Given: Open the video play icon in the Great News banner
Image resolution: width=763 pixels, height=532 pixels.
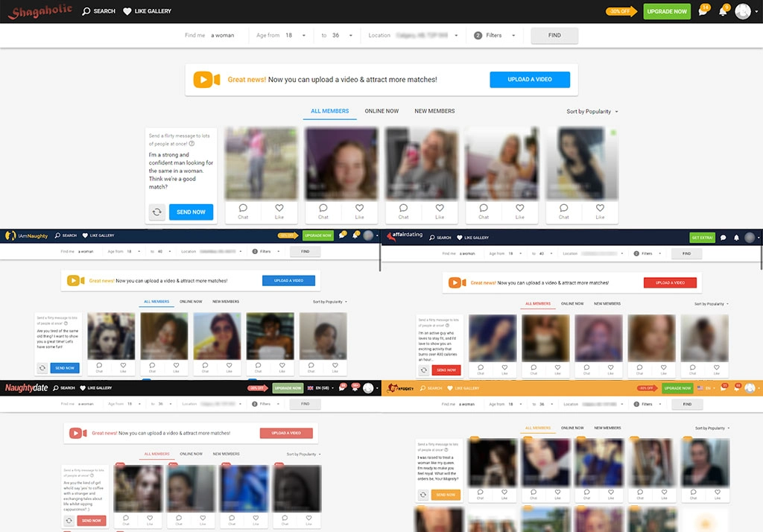Looking at the screenshot, I should click(x=206, y=78).
